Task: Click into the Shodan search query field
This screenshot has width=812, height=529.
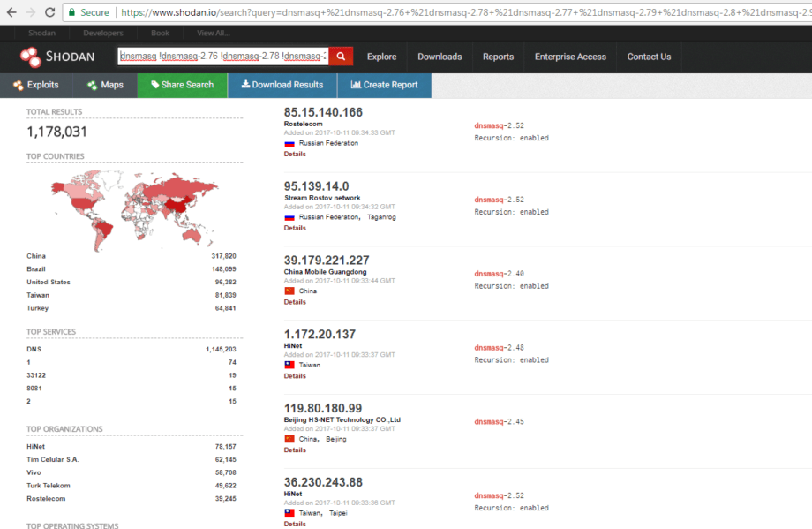Action: click(x=222, y=57)
